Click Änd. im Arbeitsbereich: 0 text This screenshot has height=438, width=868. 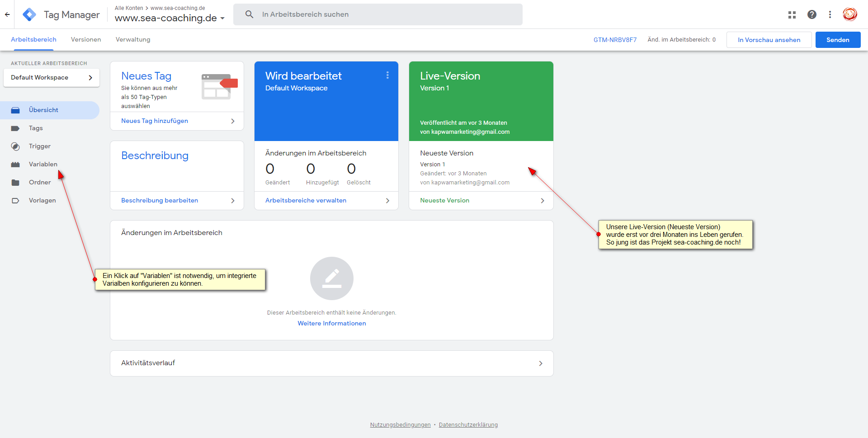(x=681, y=40)
